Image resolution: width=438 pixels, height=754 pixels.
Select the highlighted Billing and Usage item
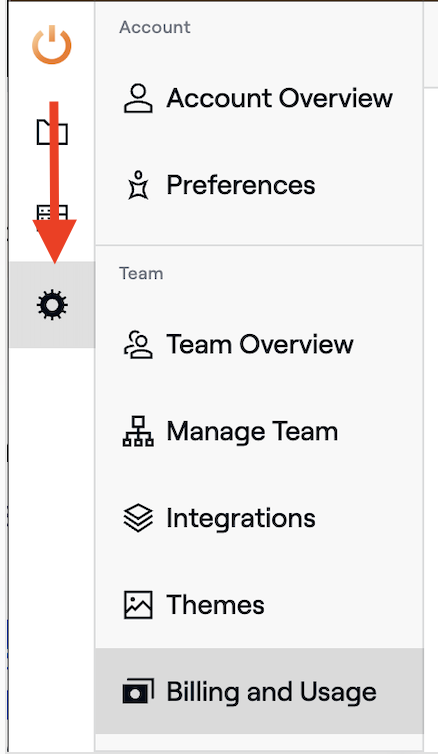259,691
